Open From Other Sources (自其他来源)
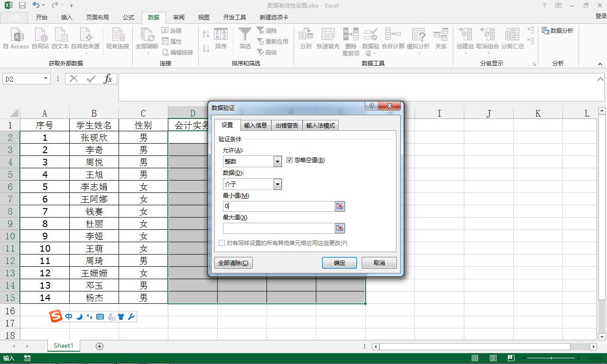607x364 pixels. [85, 40]
